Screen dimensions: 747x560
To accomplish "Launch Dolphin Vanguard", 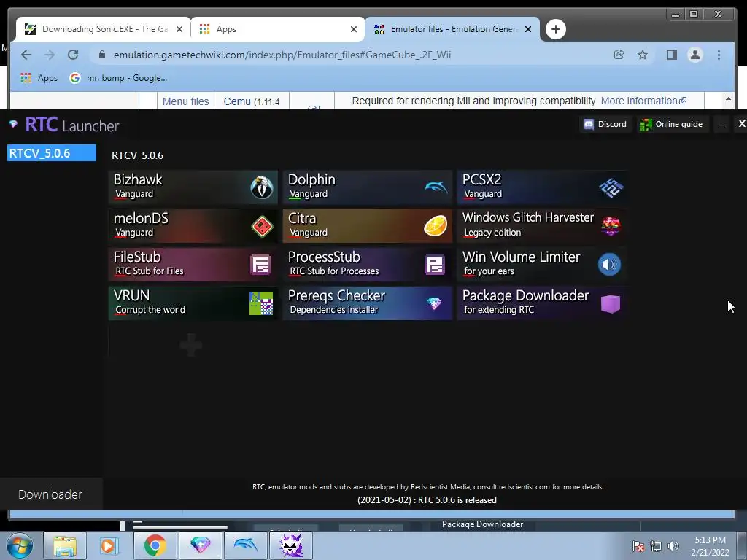I will click(x=368, y=187).
